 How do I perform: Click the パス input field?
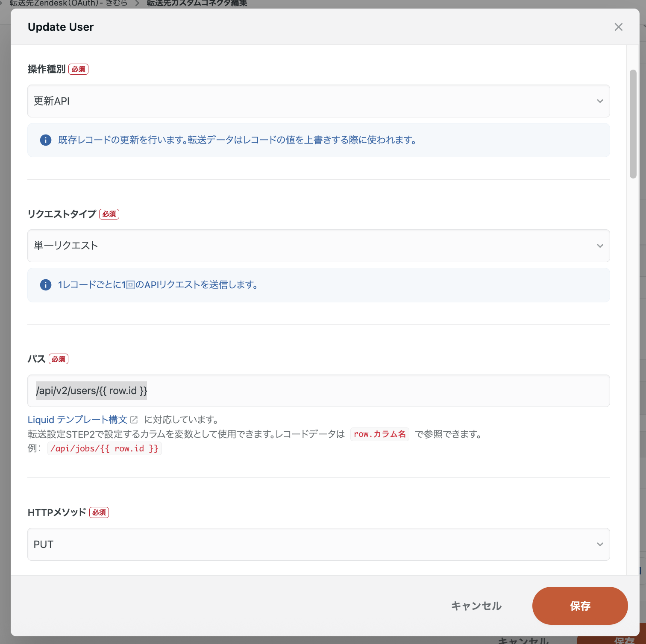[x=318, y=391]
